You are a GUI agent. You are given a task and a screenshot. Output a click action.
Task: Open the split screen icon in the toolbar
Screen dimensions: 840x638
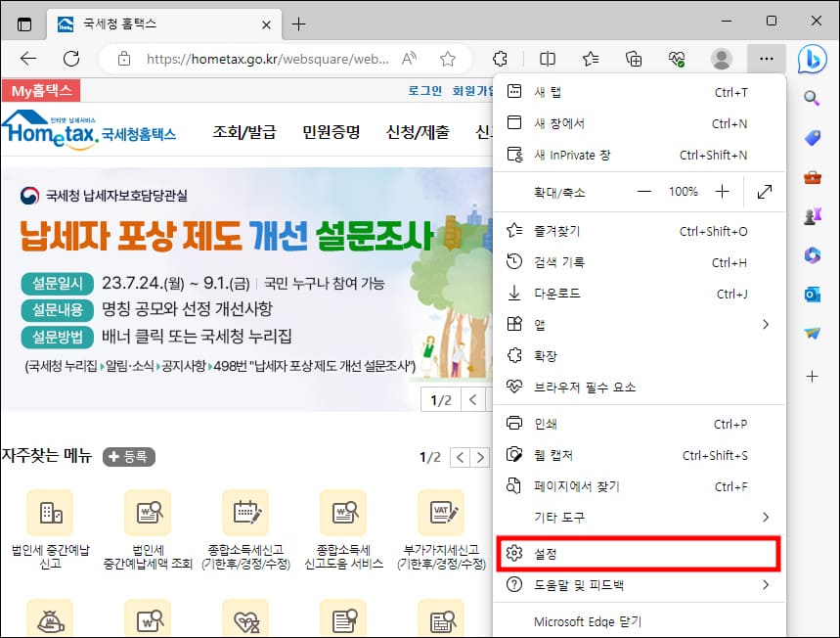[548, 59]
